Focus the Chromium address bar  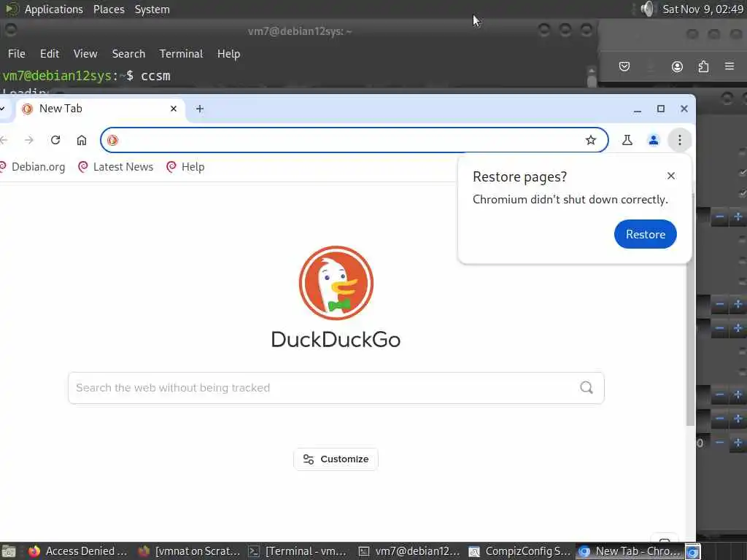[x=354, y=140]
